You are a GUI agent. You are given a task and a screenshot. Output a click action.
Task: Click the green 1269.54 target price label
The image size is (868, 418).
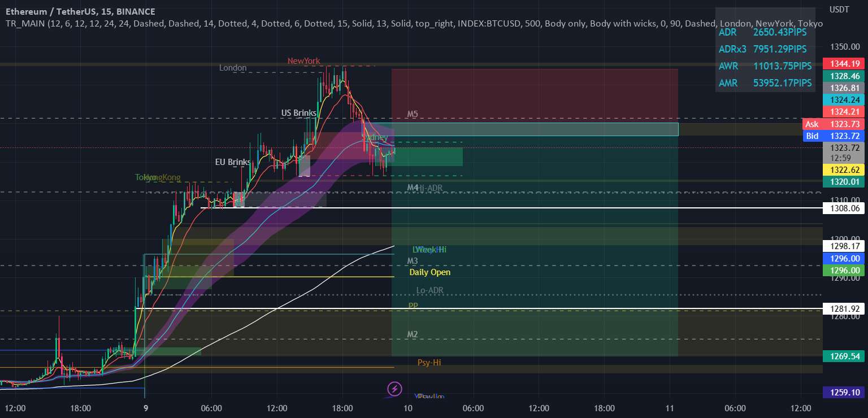[x=844, y=356]
